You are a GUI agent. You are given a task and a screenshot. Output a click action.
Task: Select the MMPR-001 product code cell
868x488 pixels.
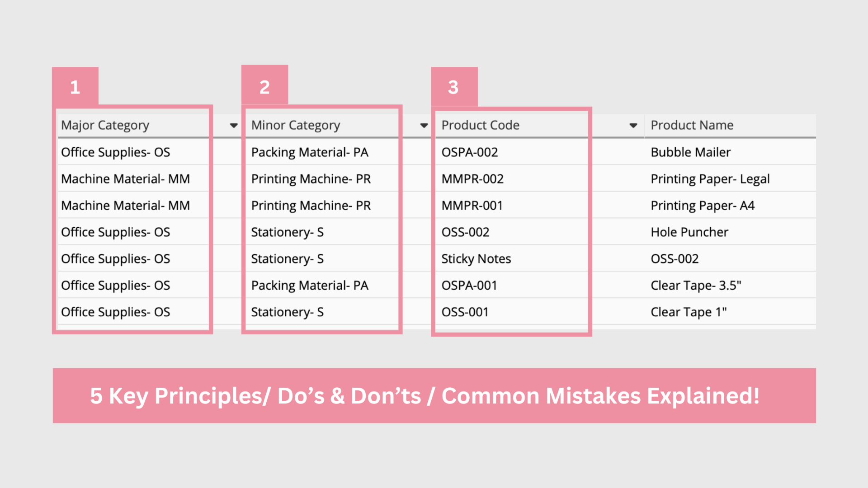pos(472,206)
